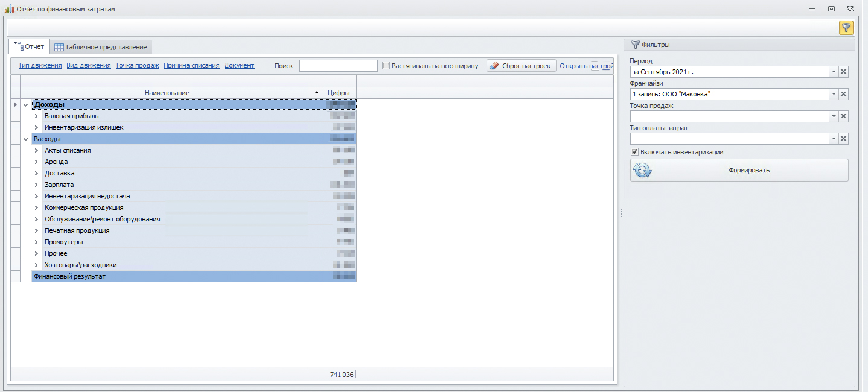Clear the Точка продаж filter X icon

[x=844, y=116]
